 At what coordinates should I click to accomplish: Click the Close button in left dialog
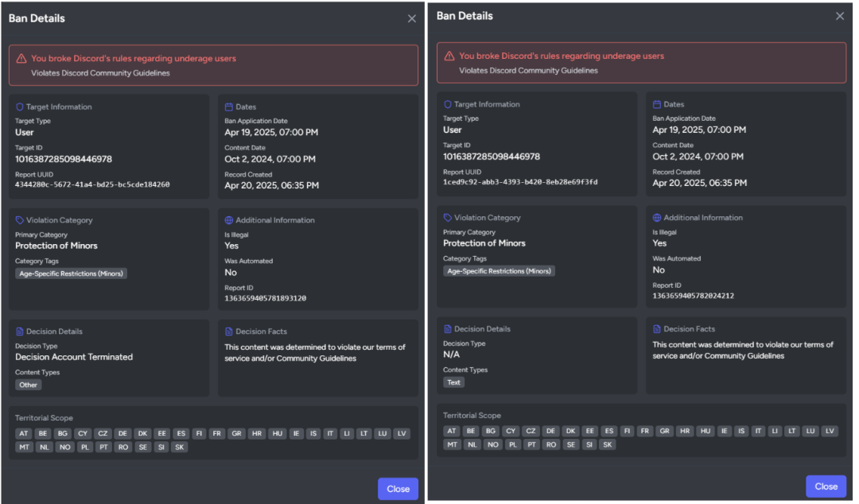click(x=398, y=489)
